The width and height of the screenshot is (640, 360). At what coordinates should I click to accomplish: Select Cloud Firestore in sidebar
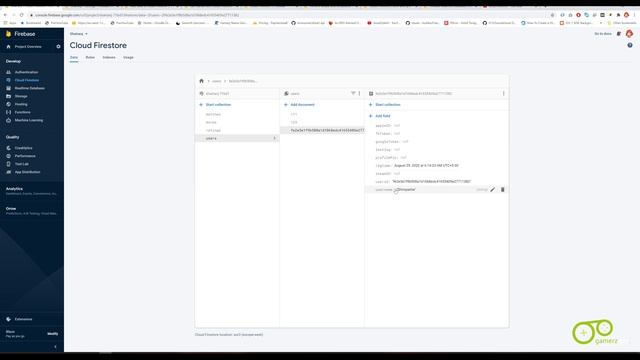tap(27, 80)
